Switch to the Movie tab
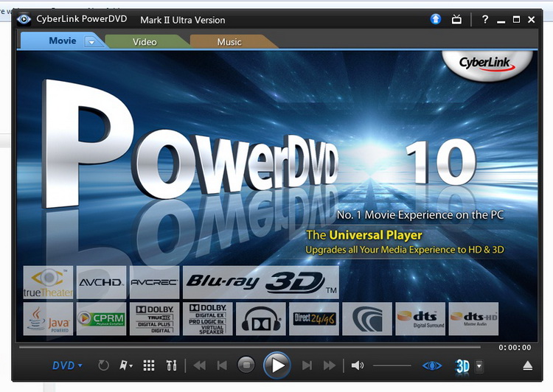 tap(63, 41)
